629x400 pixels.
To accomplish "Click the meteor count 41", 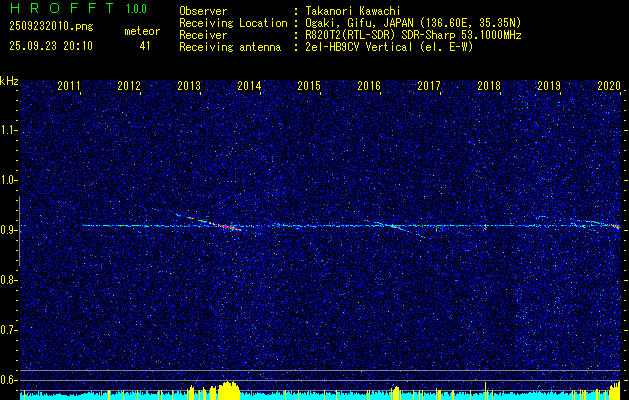I will tap(145, 46).
